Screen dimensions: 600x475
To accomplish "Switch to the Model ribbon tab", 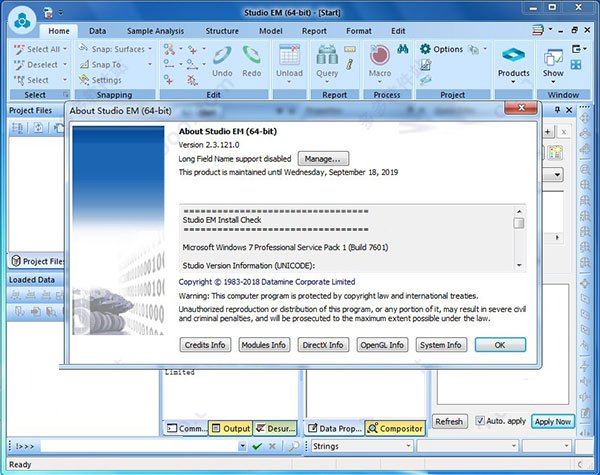I will click(271, 31).
